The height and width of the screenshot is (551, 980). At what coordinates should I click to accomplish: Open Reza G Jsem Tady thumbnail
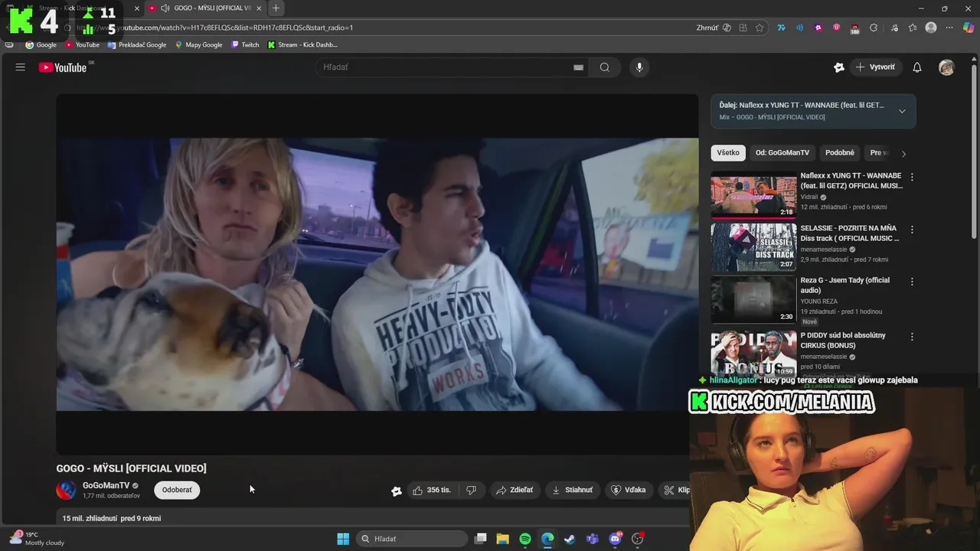pyautogui.click(x=753, y=299)
